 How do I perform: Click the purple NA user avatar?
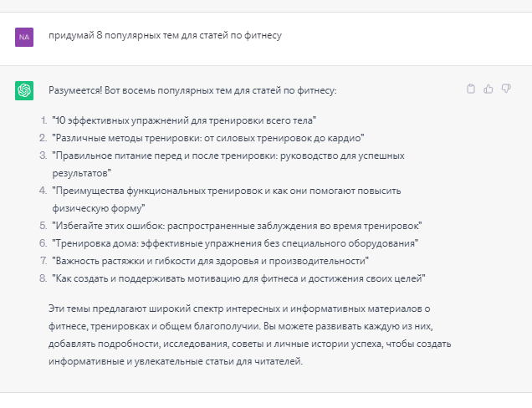(24, 37)
